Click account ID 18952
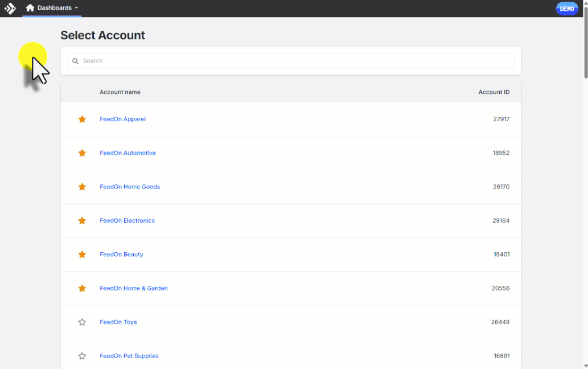Viewport: 588px width, 369px height. [501, 153]
